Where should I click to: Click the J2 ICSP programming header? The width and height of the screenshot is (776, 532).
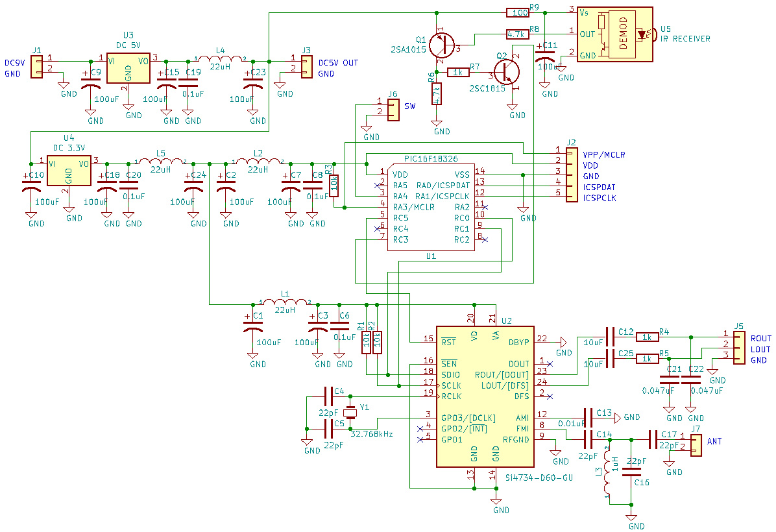tap(571, 176)
